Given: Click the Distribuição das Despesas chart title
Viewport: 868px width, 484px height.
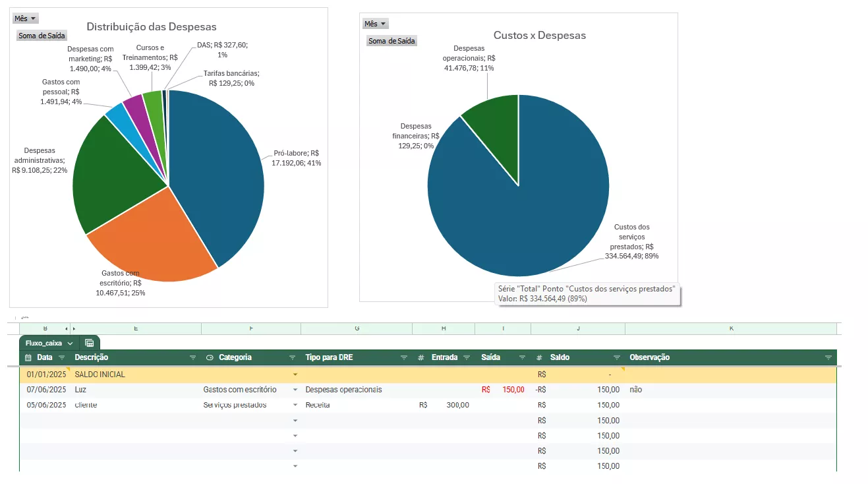Looking at the screenshot, I should [152, 27].
